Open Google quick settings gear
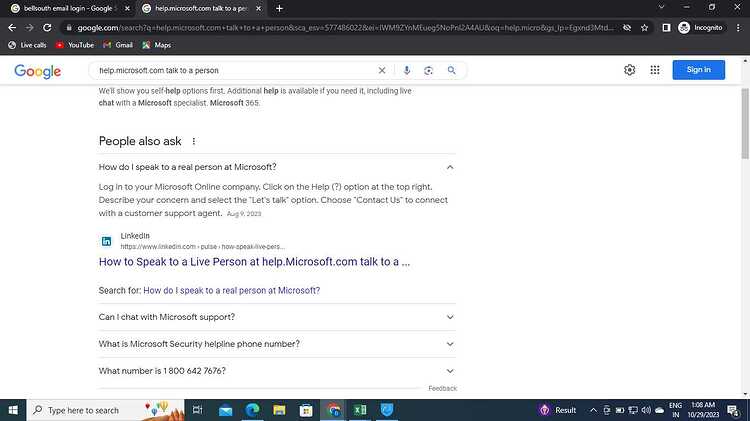 (x=629, y=70)
